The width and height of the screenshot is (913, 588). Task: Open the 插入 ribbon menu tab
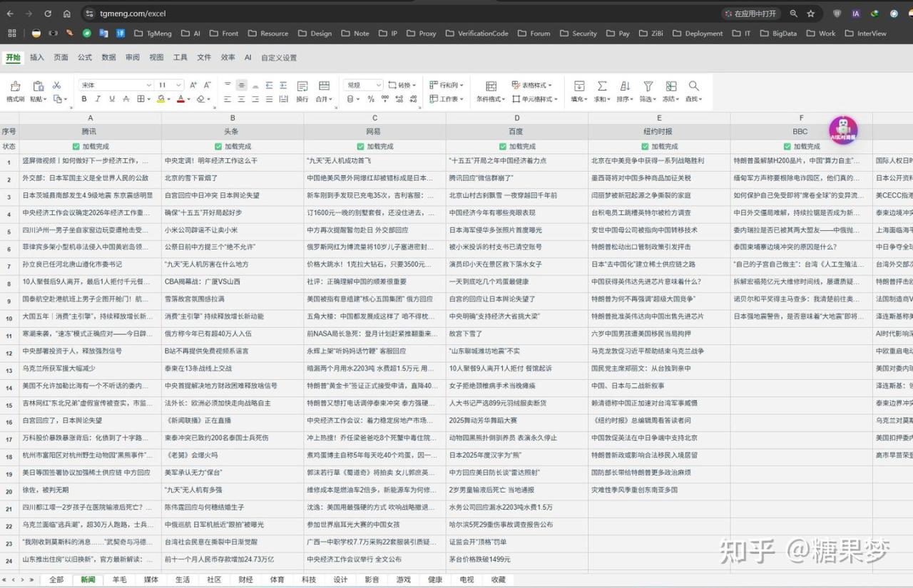pyautogui.click(x=37, y=58)
